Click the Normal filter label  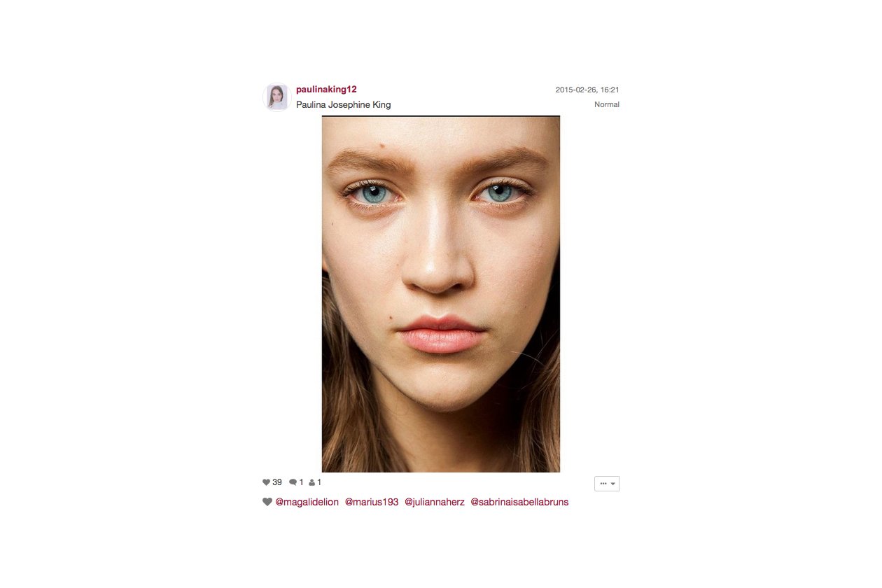pos(607,104)
